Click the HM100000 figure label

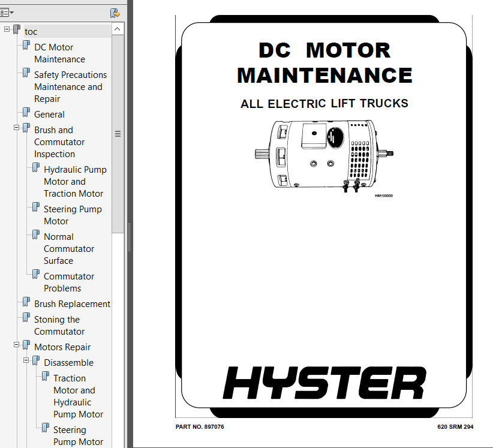pyautogui.click(x=384, y=196)
